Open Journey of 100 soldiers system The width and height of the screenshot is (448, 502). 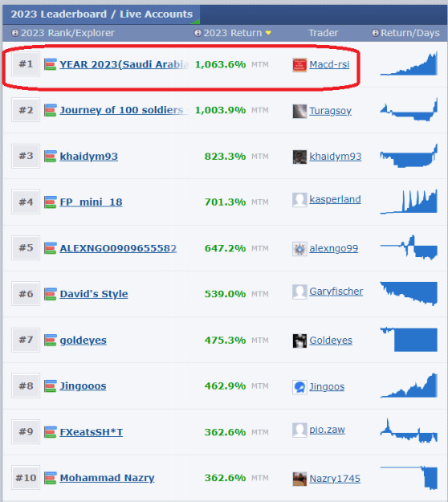(124, 110)
